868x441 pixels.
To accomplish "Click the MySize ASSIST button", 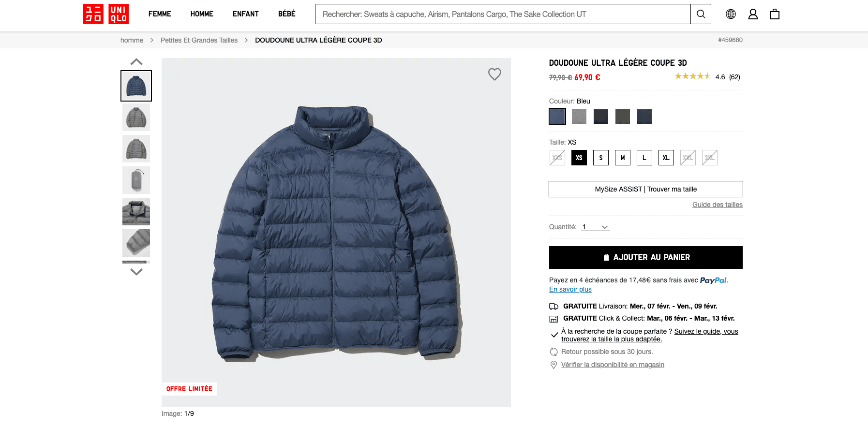I will (645, 189).
